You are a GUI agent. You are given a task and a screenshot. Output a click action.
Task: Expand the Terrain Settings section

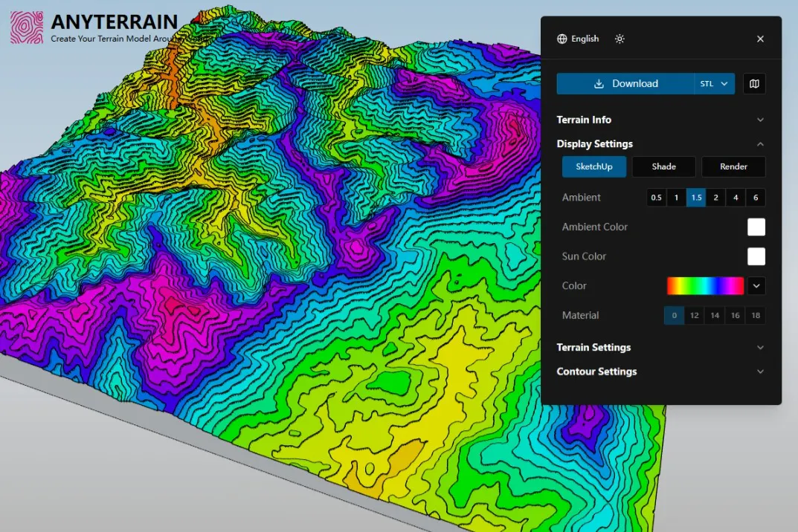click(760, 348)
